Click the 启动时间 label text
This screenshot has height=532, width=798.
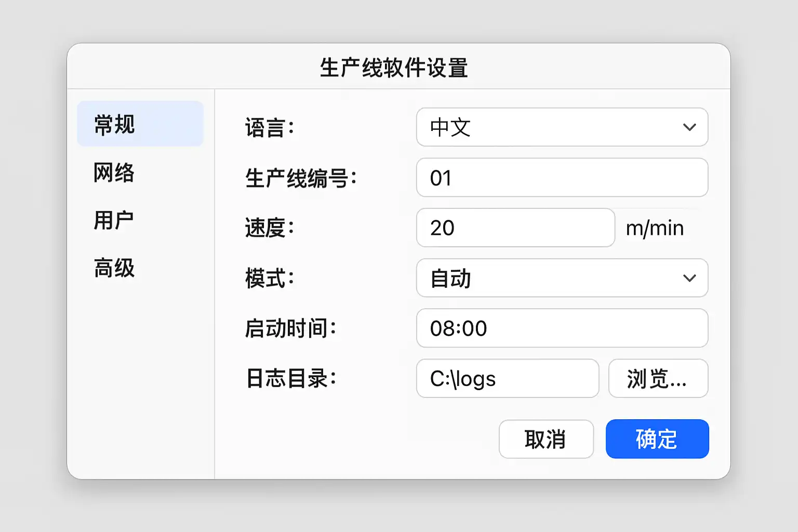click(x=290, y=328)
